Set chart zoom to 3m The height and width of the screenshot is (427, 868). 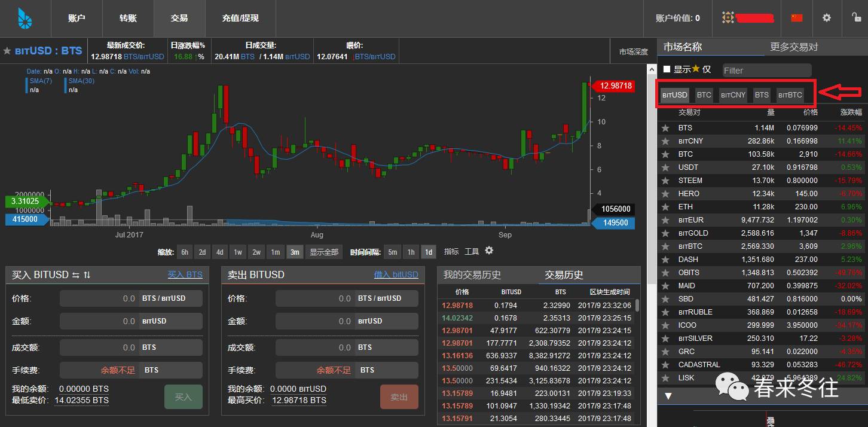pyautogui.click(x=295, y=252)
